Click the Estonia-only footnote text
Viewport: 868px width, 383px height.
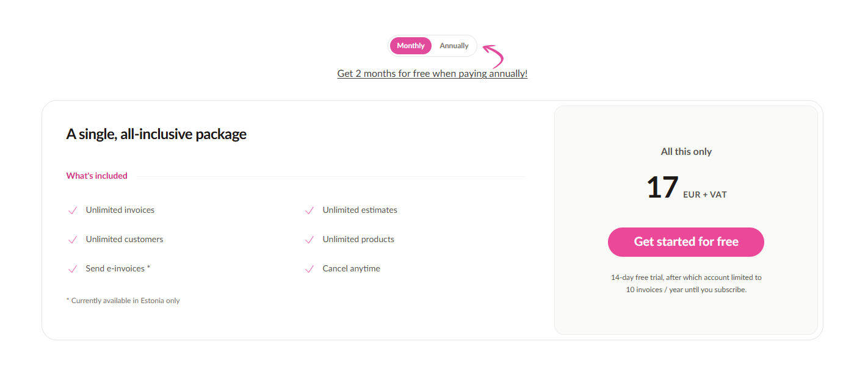click(x=123, y=300)
